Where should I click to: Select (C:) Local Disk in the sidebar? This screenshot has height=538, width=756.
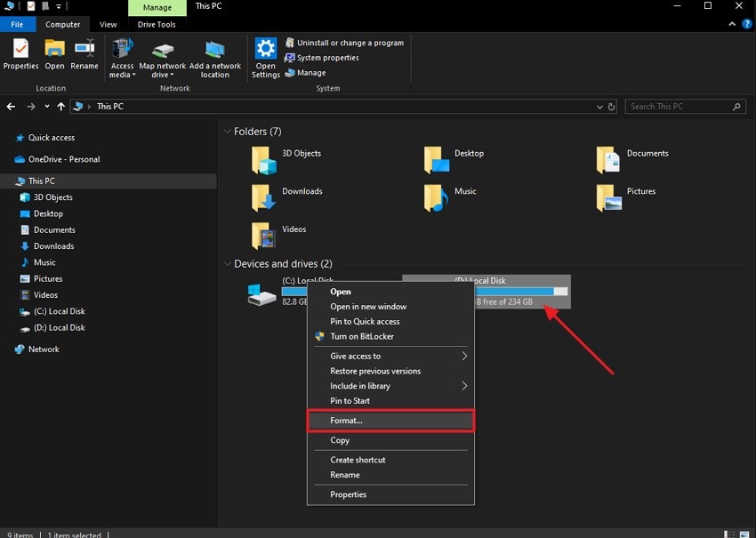[x=59, y=311]
